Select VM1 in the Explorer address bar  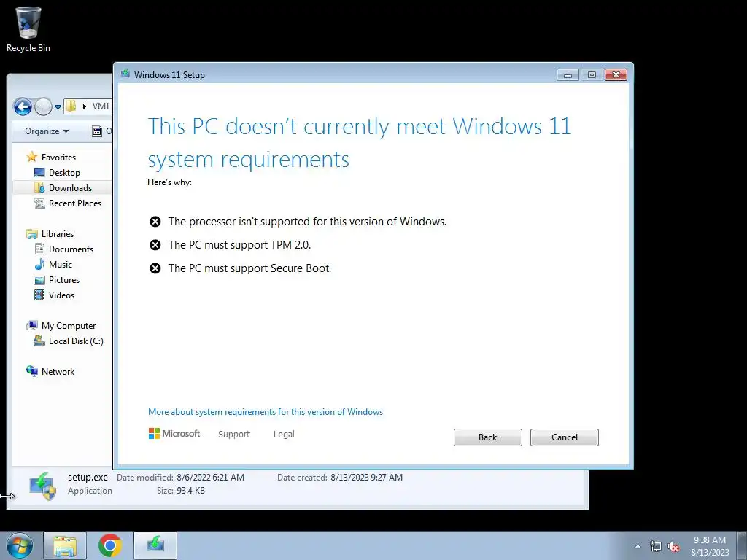pos(101,106)
